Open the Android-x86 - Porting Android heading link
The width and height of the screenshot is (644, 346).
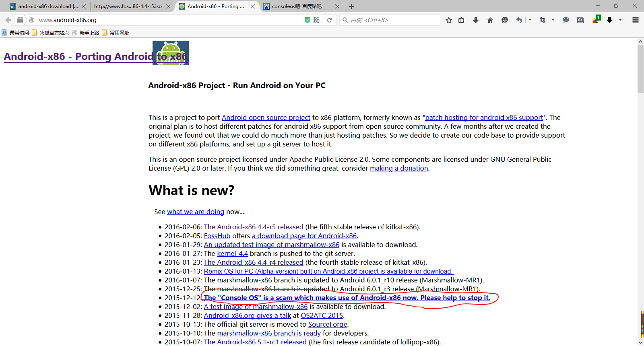[x=95, y=56]
